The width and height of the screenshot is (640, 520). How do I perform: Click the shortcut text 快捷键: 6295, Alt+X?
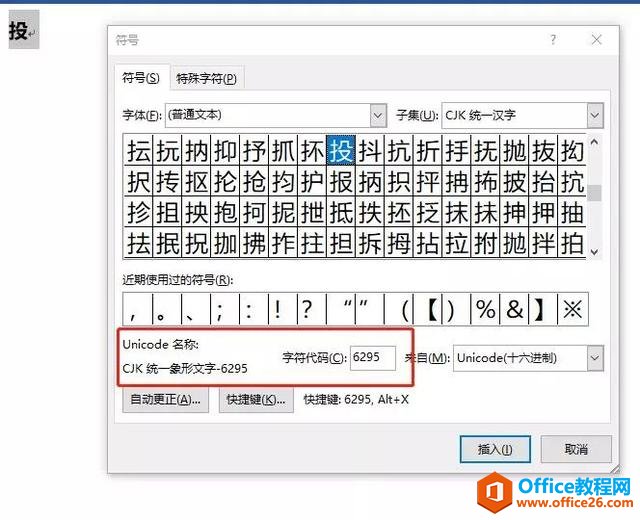[x=356, y=399]
